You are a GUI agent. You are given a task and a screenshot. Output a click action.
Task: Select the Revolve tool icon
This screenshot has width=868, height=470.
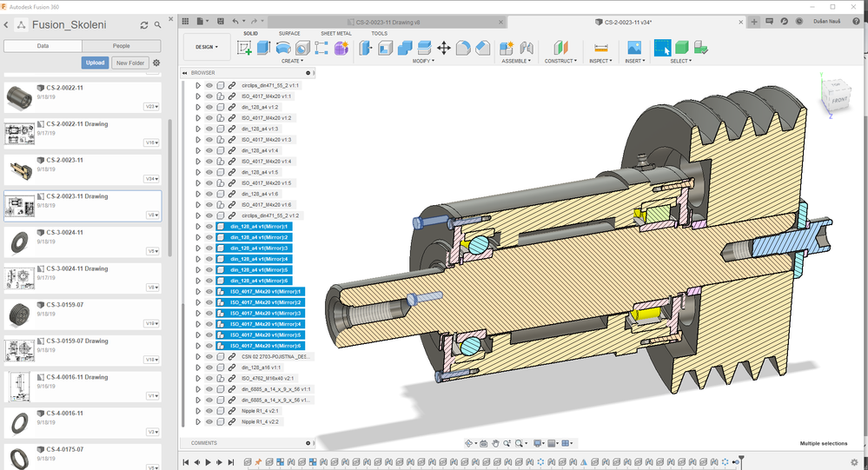(283, 48)
